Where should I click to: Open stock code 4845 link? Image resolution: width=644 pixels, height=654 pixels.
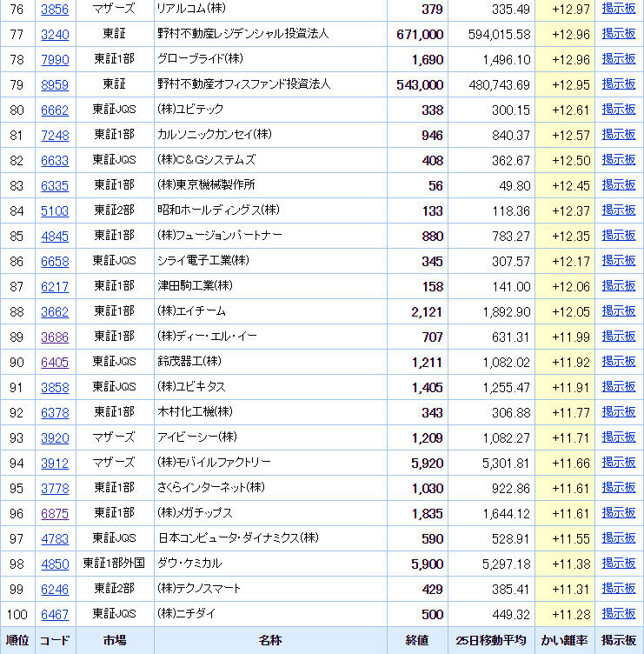coord(55,236)
